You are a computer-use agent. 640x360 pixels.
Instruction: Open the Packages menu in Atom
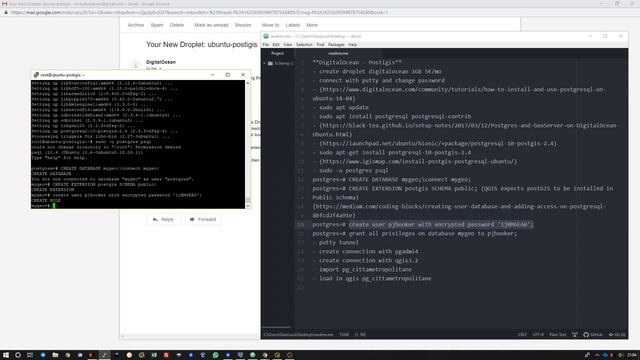point(336,44)
